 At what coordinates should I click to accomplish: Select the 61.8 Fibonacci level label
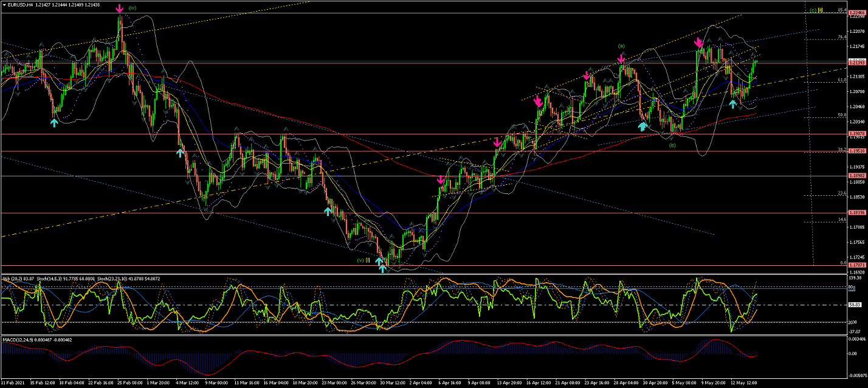point(842,80)
